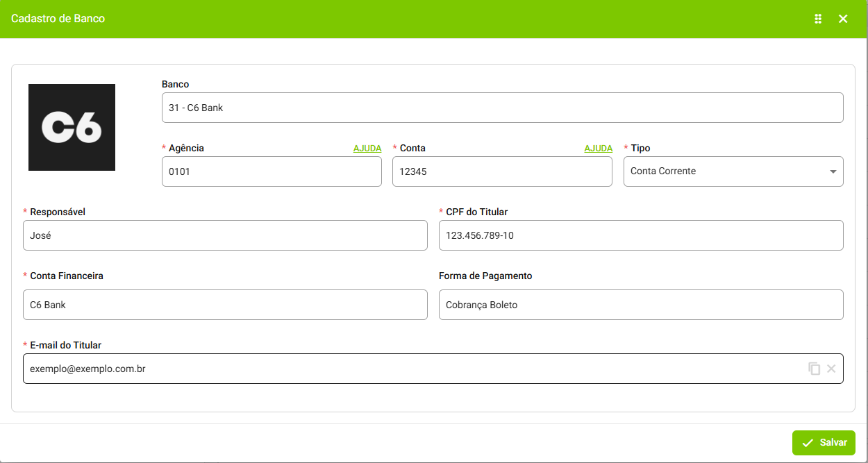Viewport: 868px width, 463px height.
Task: Copy the e-mail field contents icon
Action: 814,369
